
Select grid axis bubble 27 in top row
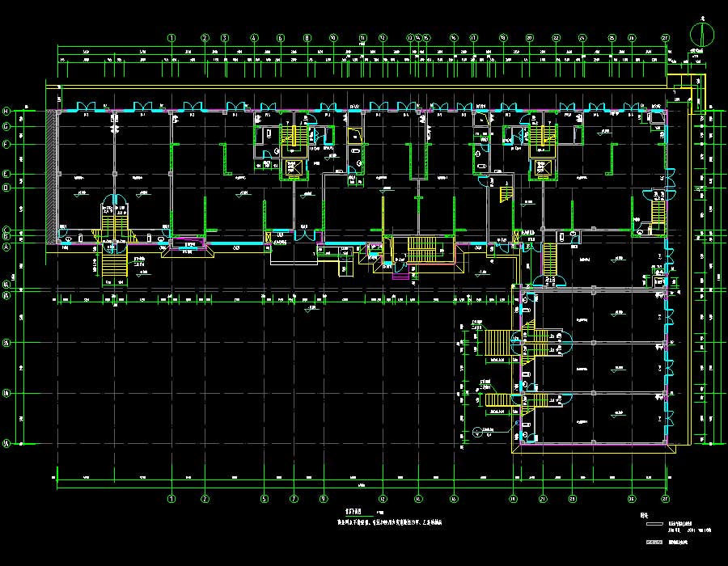pyautogui.click(x=666, y=38)
